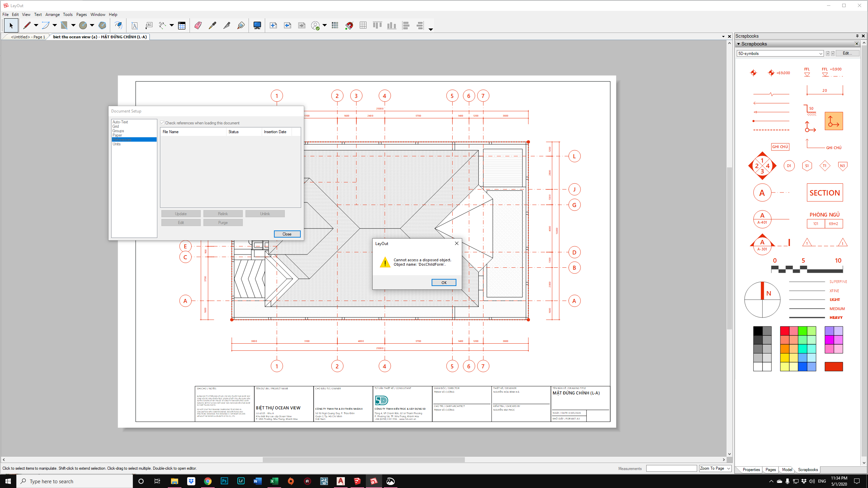Click the Add Page icon
The image size is (868, 488).
point(273,25)
